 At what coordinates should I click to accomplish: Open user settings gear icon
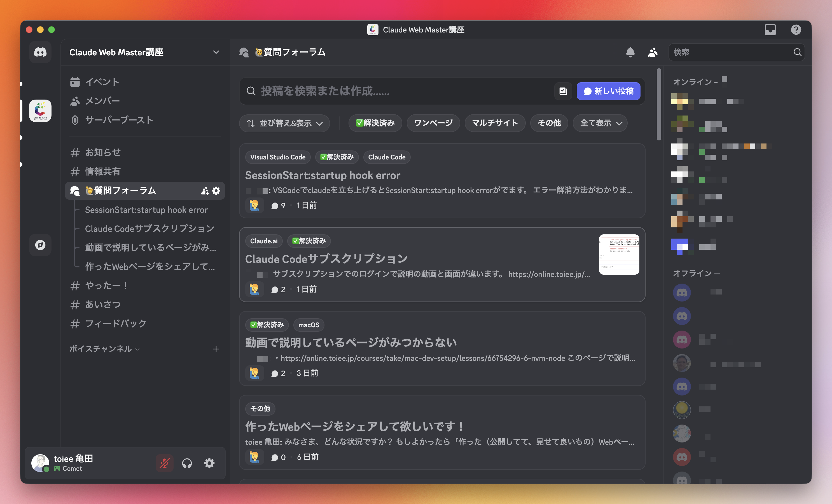pos(209,463)
